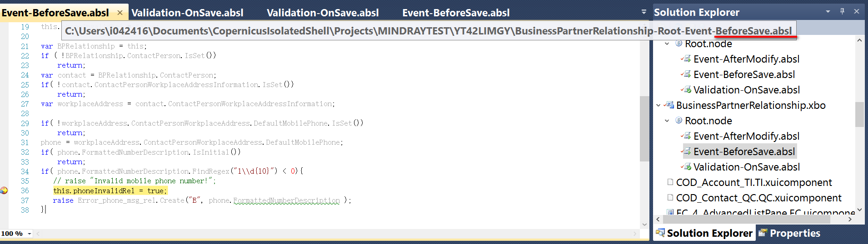Click the COD_Contact_QC.QC.xuicomponent file icon
This screenshot has height=244, width=868.
coord(670,198)
